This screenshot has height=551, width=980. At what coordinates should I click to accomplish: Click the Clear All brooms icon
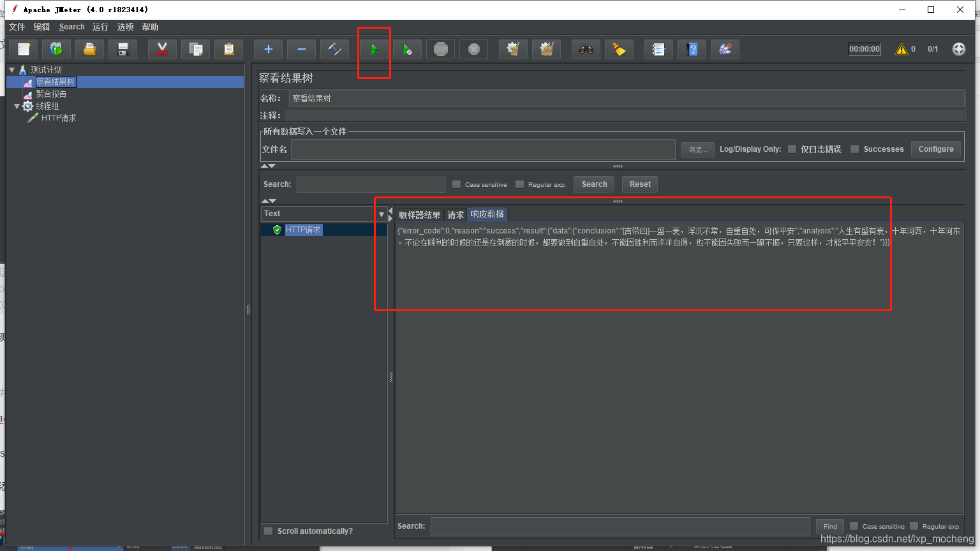546,49
